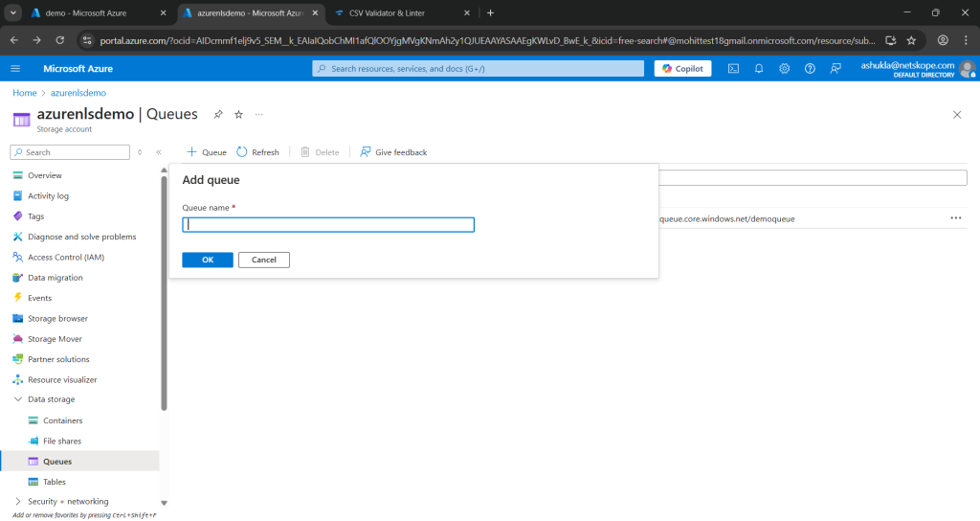Image resolution: width=980 pixels, height=521 pixels.
Task: Pin azurenlsdemo to dashboard
Action: (218, 115)
